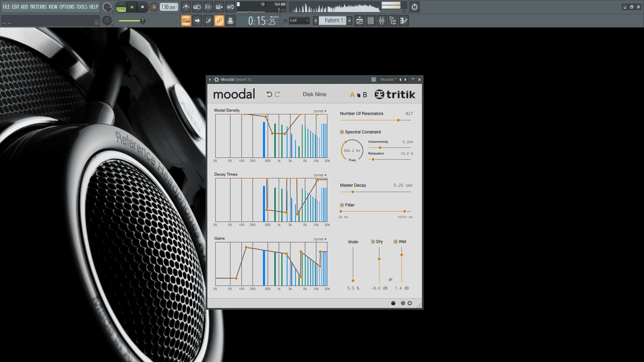The width and height of the screenshot is (644, 362).
Task: Toggle the record button in transport
Action: point(154,7)
